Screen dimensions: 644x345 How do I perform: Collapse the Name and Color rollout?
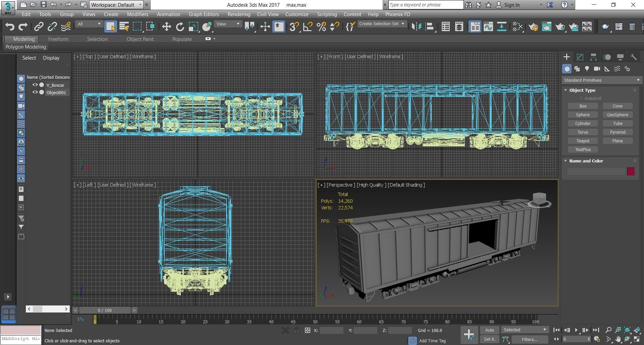coord(566,161)
